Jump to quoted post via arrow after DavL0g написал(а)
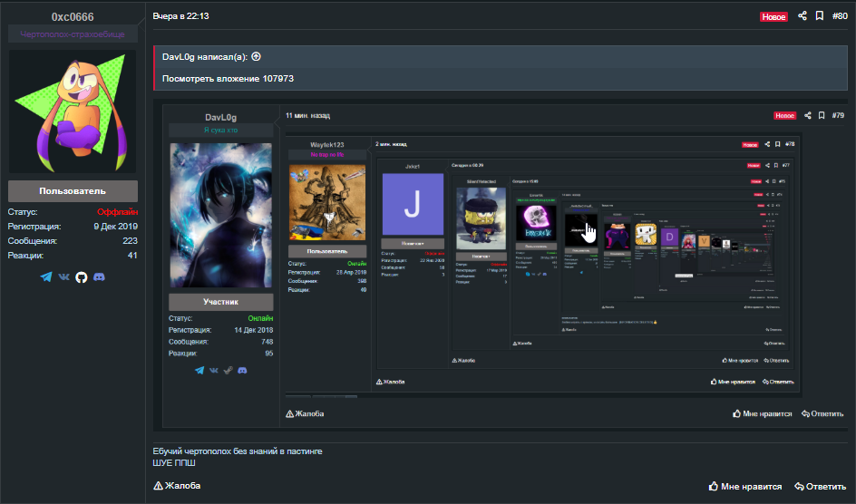The width and height of the screenshot is (856, 504). pos(256,56)
